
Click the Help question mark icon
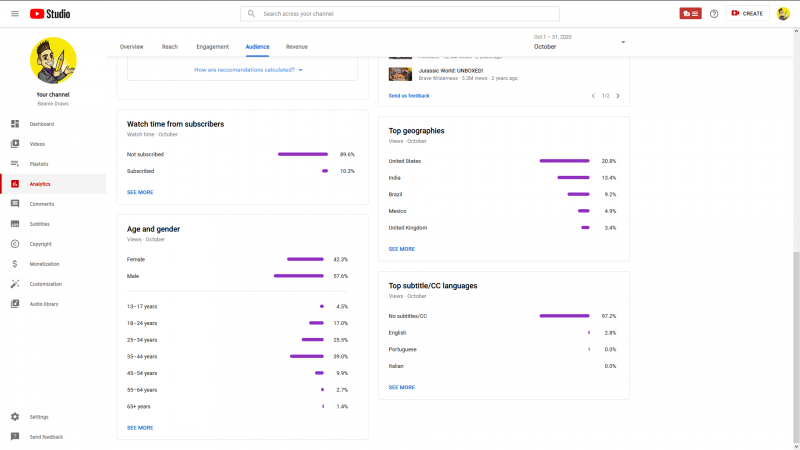point(714,13)
